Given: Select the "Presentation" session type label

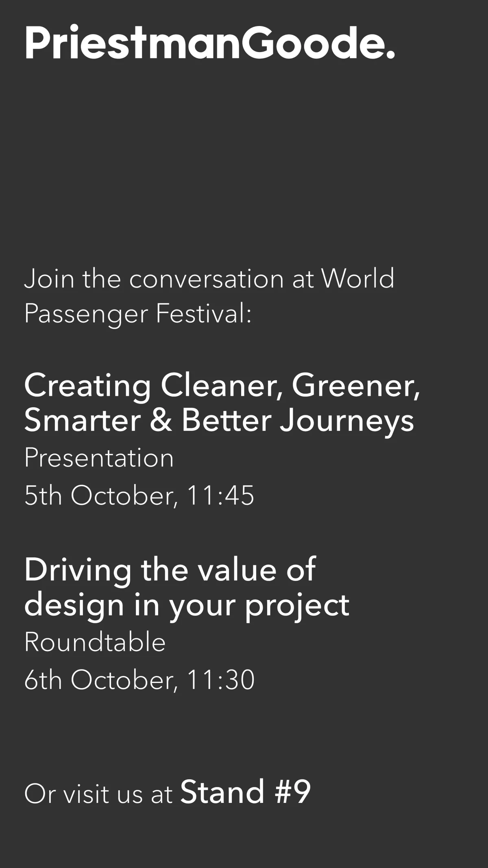Looking at the screenshot, I should click(x=99, y=458).
